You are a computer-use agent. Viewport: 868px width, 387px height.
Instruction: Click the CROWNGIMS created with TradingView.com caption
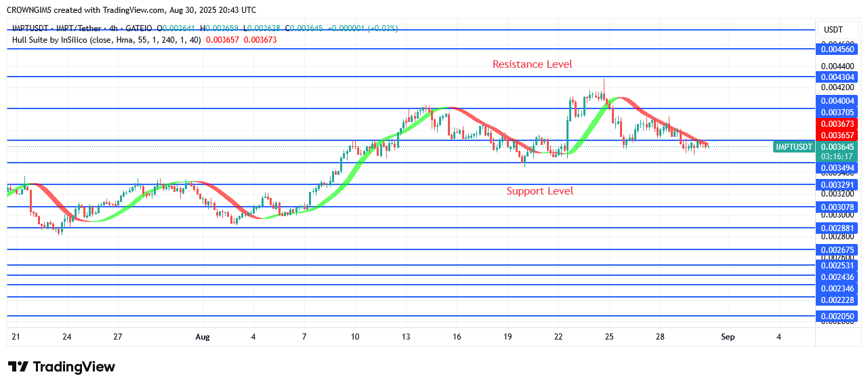(131, 10)
